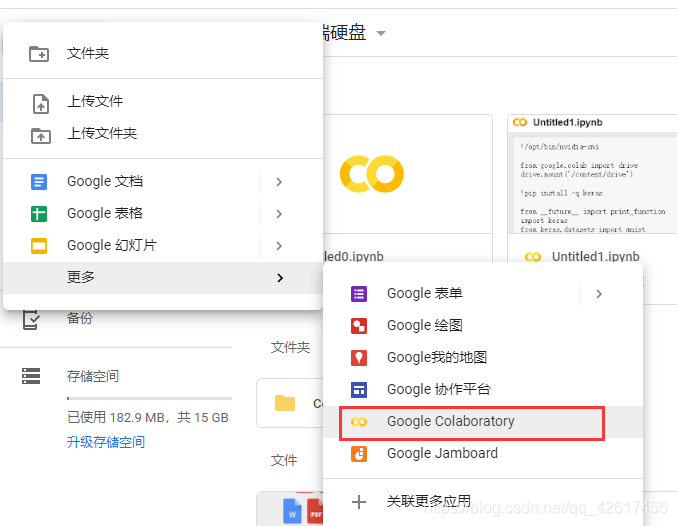The height and width of the screenshot is (526, 677).
Task: Click the Untitled1.ipynb filename below the preview
Action: 595,257
